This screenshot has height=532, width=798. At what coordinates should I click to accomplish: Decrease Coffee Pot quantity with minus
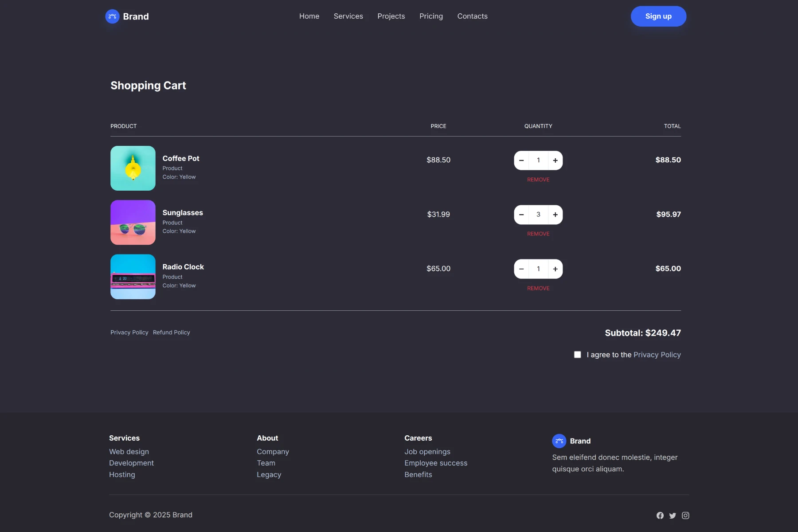(521, 160)
